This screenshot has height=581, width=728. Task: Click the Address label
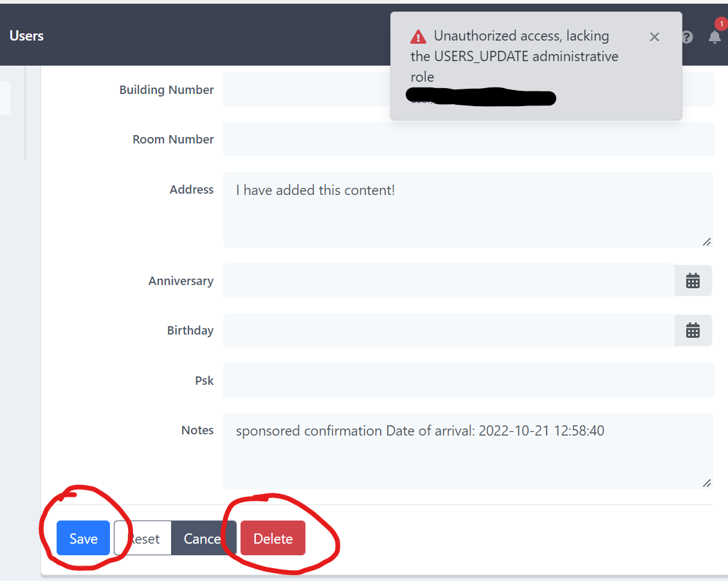(191, 190)
